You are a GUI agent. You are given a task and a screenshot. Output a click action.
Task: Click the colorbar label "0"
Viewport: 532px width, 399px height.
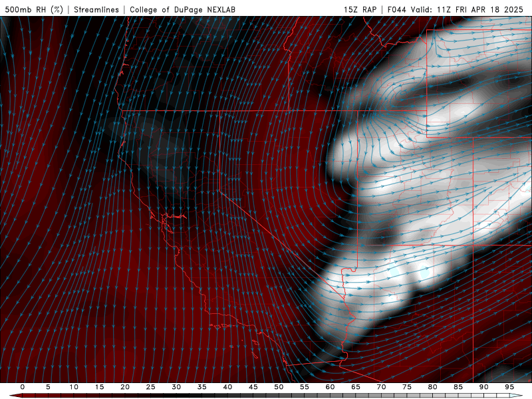pos(23,387)
